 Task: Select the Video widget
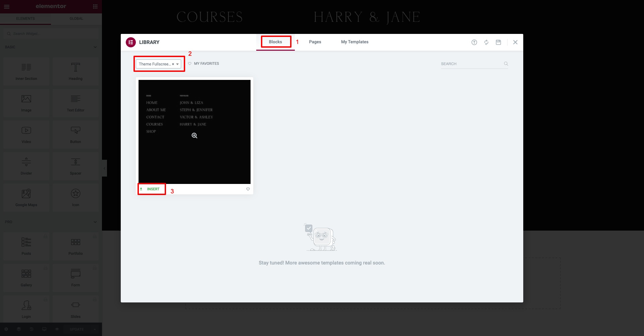click(26, 134)
